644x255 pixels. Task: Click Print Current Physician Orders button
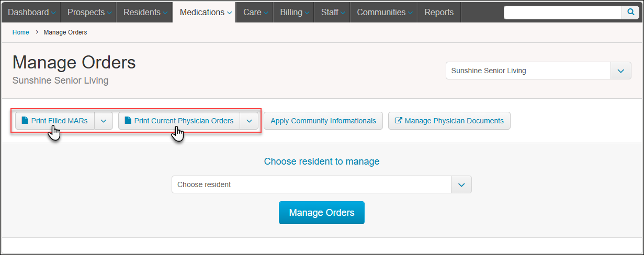179,121
